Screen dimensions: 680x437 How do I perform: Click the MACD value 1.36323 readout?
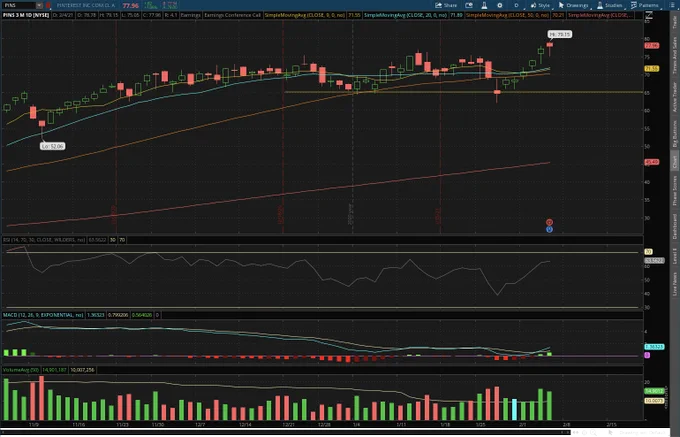95,315
